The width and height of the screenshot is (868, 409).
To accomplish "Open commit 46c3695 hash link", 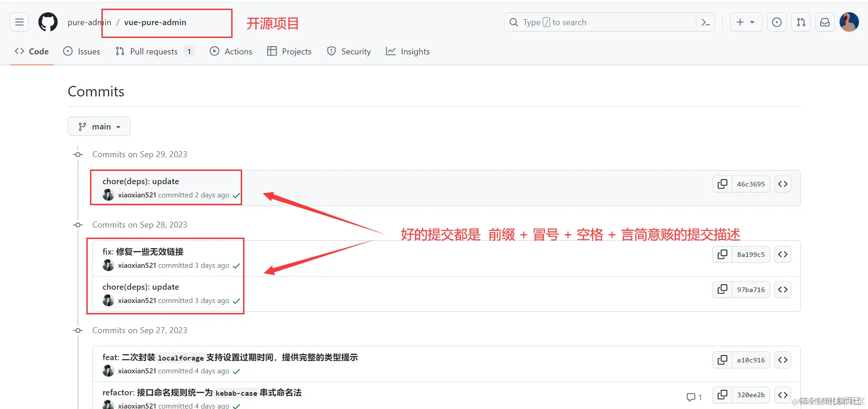I will (751, 184).
